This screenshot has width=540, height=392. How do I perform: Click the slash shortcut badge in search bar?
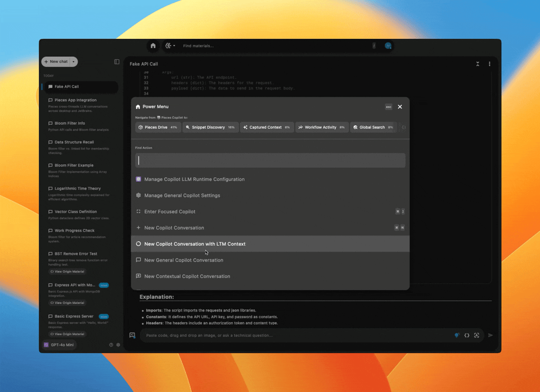[x=374, y=46]
